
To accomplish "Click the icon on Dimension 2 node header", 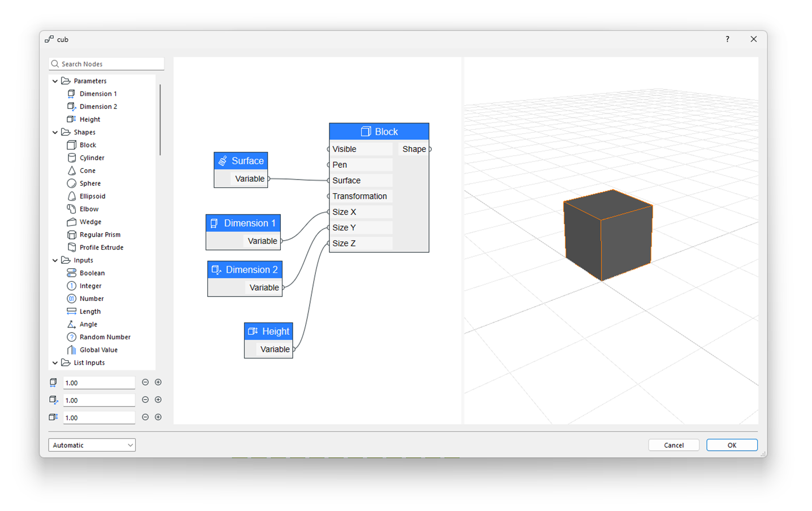I will (216, 270).
